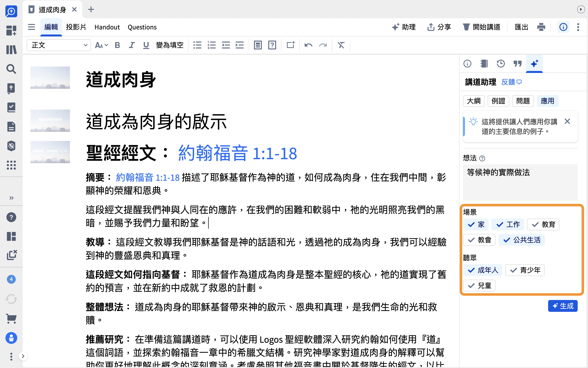Image resolution: width=588 pixels, height=368 pixels.
Task: Clear text formatting
Action: click(341, 45)
